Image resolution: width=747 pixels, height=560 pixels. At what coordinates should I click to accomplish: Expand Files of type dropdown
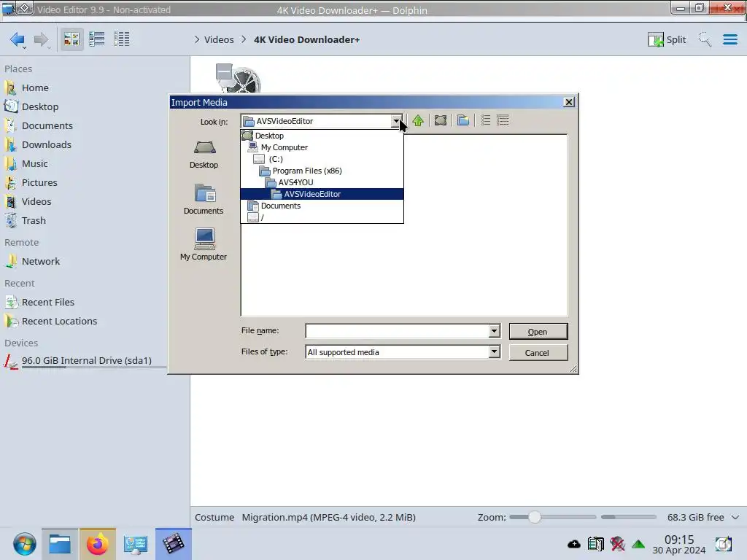pos(495,352)
